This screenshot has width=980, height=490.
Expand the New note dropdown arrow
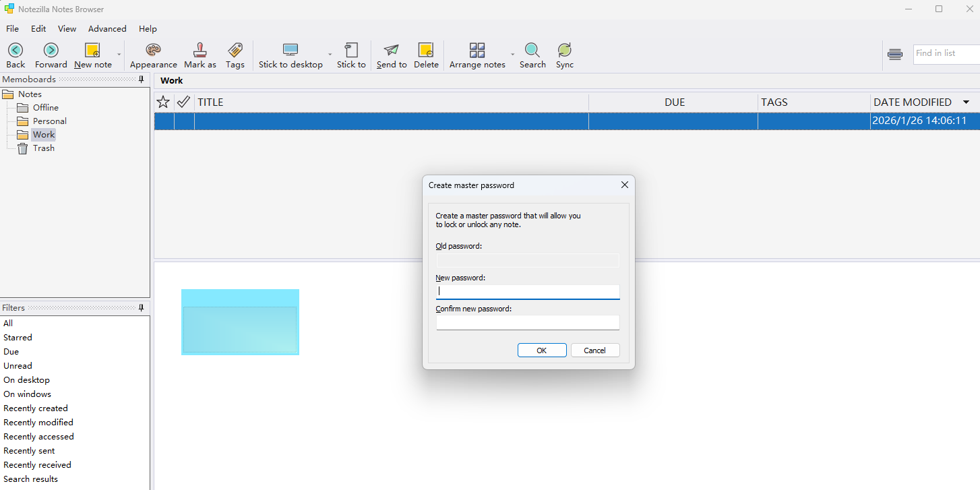[119, 55]
